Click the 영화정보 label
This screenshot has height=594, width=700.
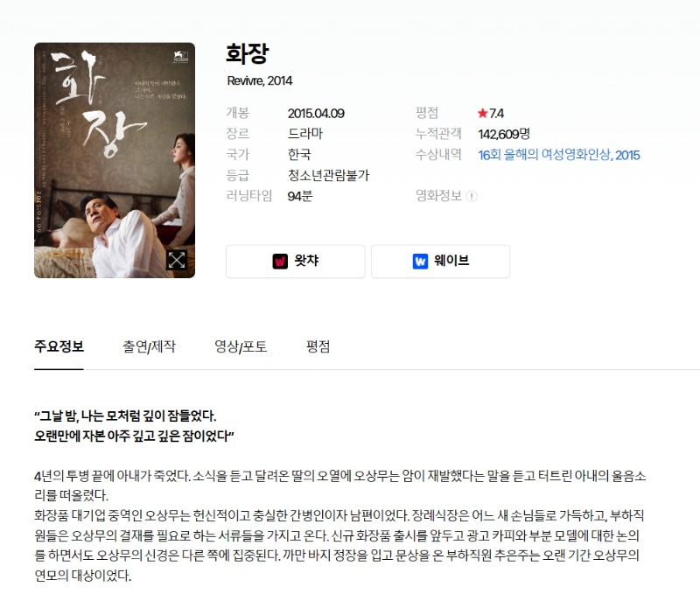point(438,196)
